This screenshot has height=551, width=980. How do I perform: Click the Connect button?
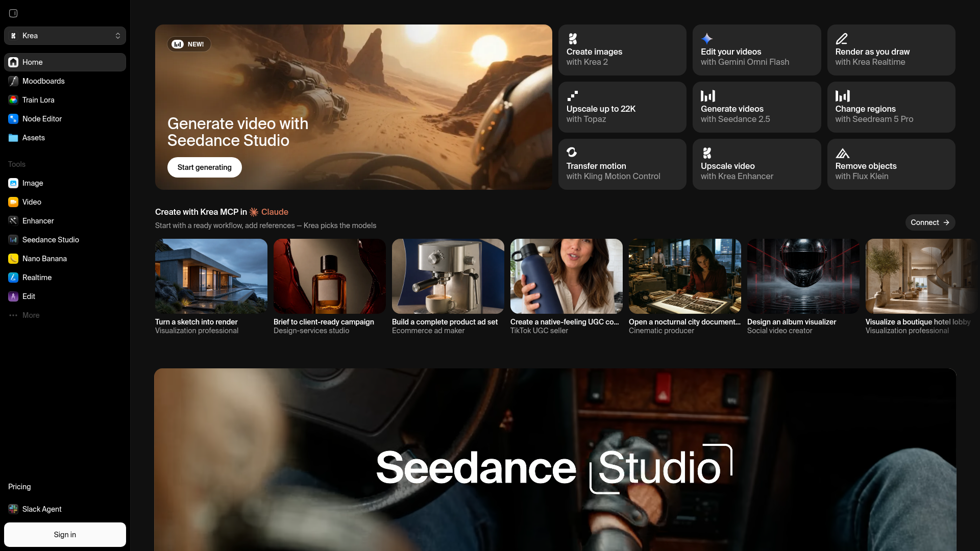tap(930, 222)
